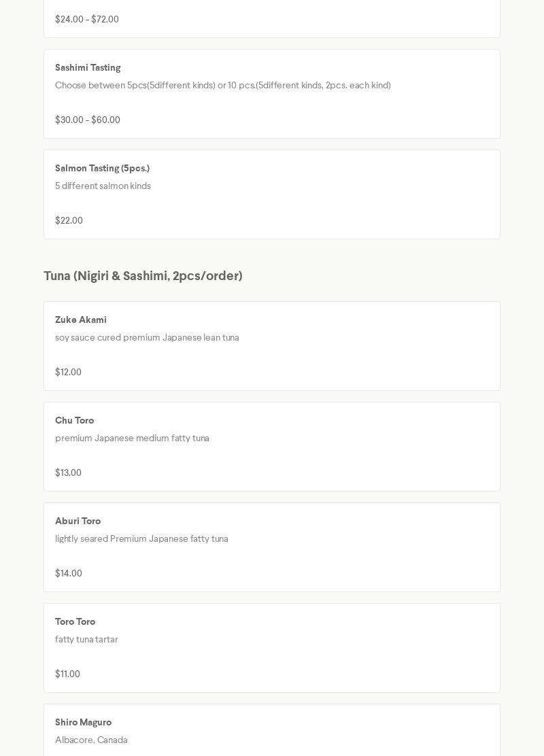The height and width of the screenshot is (756, 544).
Task: Select the $13.00 price
Action: coord(68,473)
